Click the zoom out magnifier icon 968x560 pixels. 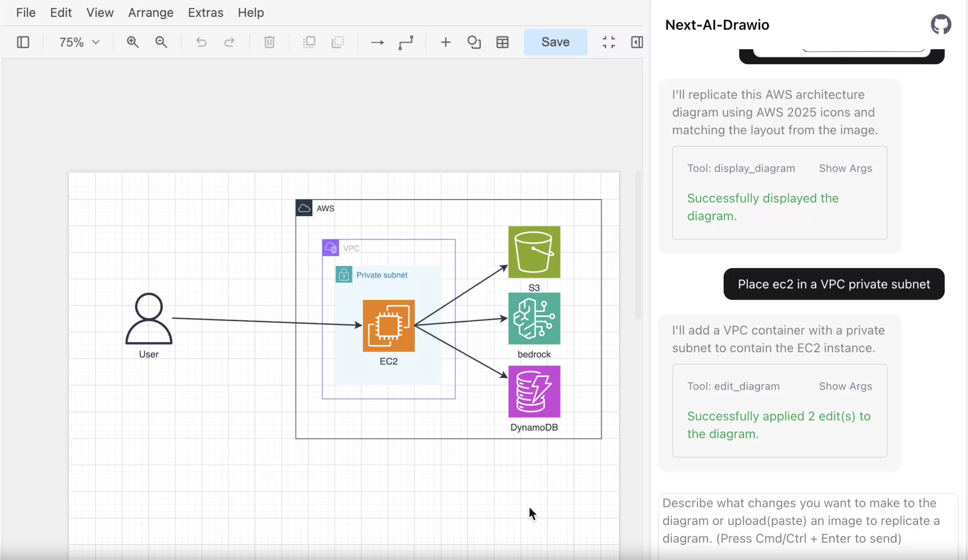coord(161,42)
